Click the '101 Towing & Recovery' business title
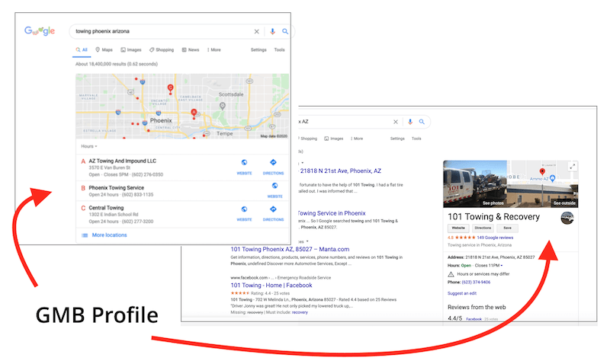Image resolution: width=610 pixels, height=364 pixels. click(493, 217)
